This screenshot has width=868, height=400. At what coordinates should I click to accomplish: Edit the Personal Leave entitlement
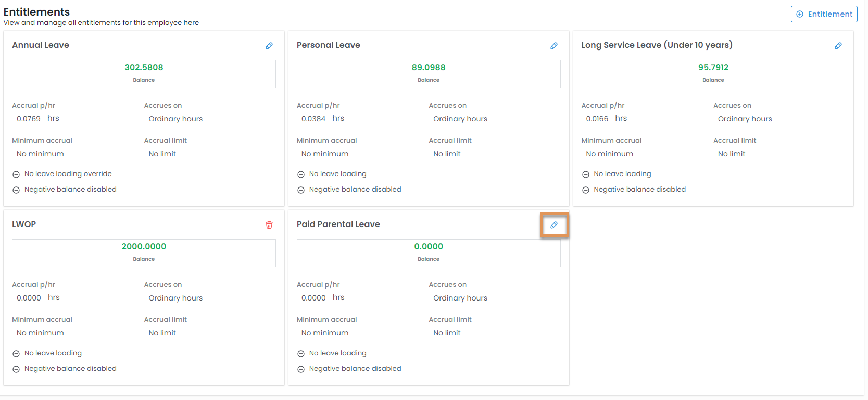tap(554, 46)
